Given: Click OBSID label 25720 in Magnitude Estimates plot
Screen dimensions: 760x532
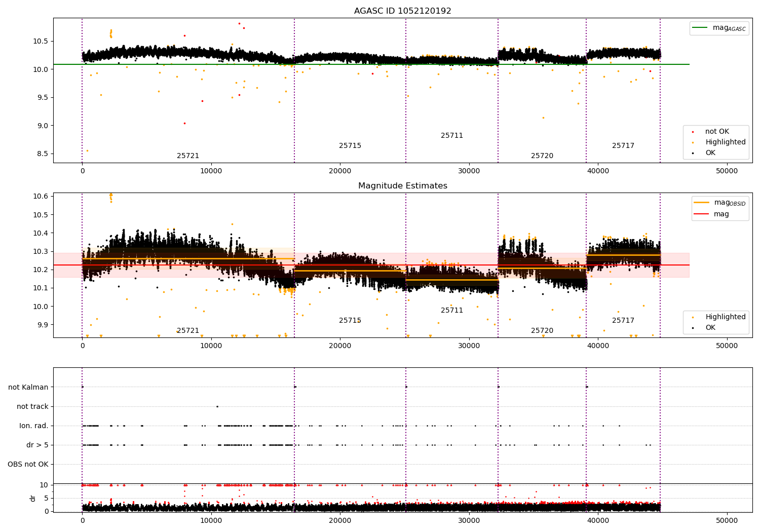Looking at the screenshot, I should pos(542,331).
